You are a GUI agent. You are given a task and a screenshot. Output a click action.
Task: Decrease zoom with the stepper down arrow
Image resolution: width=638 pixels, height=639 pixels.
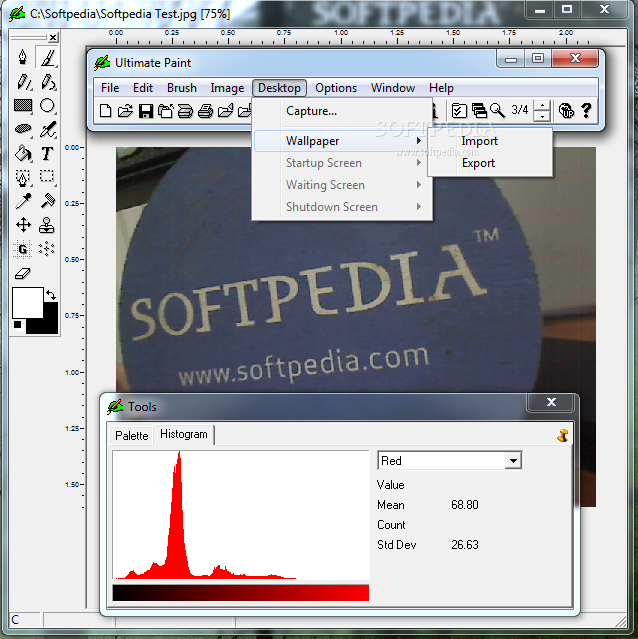[x=542, y=116]
